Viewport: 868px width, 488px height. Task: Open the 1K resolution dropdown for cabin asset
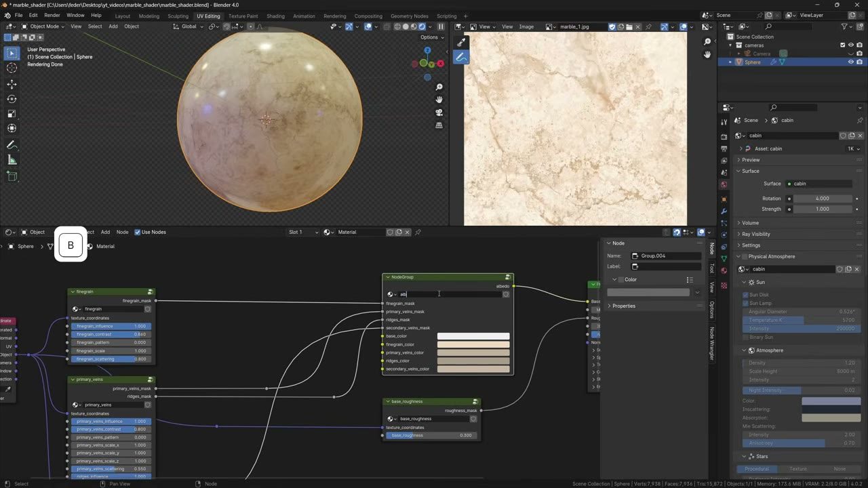tap(854, 148)
